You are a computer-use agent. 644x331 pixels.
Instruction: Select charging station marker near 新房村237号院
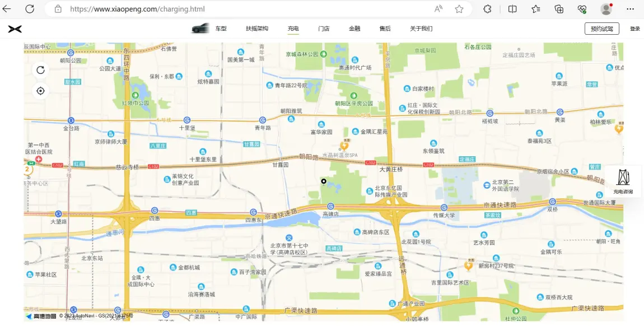coord(468,265)
